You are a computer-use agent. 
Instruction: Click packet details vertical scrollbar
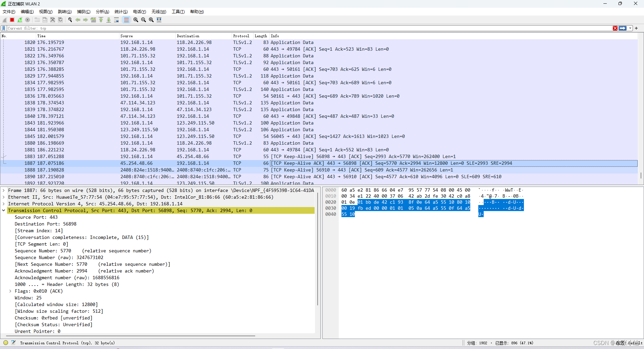pos(317,249)
